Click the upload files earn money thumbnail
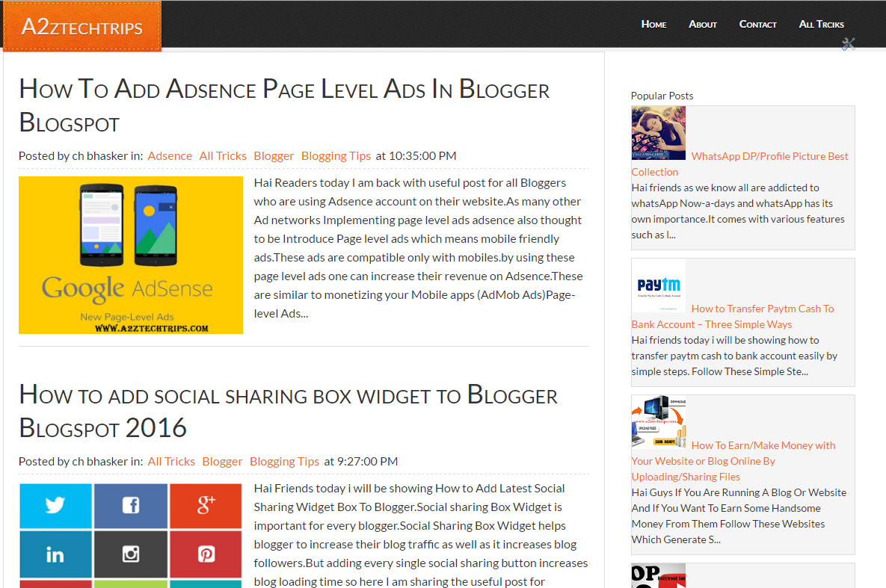This screenshot has height=588, width=886. [658, 422]
